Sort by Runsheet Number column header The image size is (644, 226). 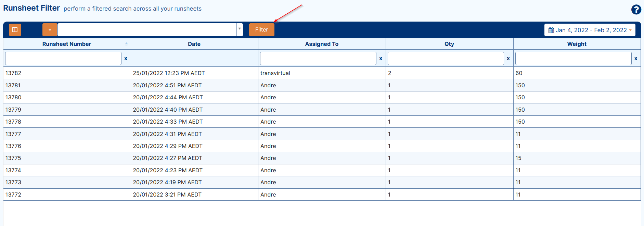coord(67,44)
